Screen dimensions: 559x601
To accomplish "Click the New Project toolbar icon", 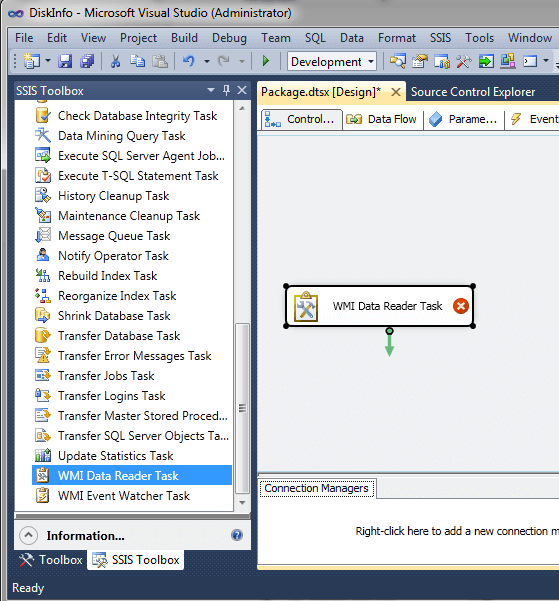I will [x=32, y=61].
